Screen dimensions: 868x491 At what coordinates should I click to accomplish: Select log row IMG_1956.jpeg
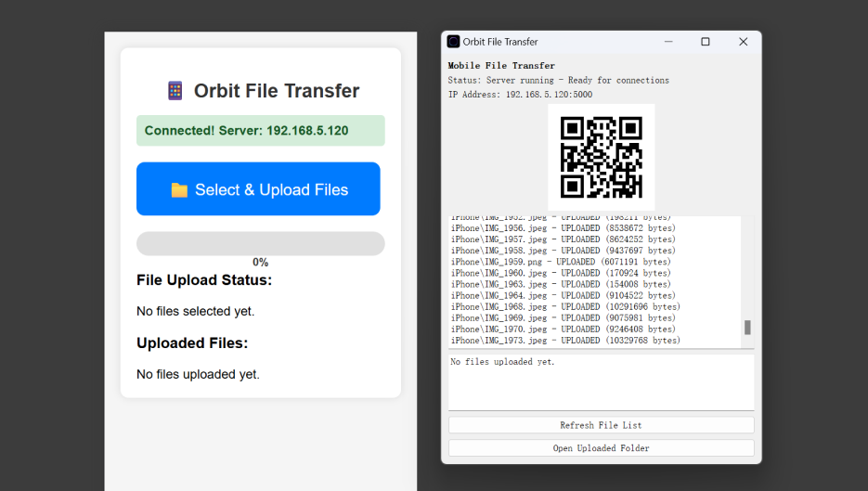tap(563, 228)
